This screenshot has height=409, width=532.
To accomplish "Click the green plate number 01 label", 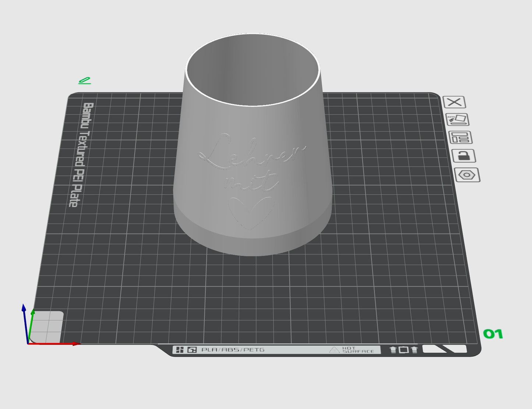I will [493, 334].
